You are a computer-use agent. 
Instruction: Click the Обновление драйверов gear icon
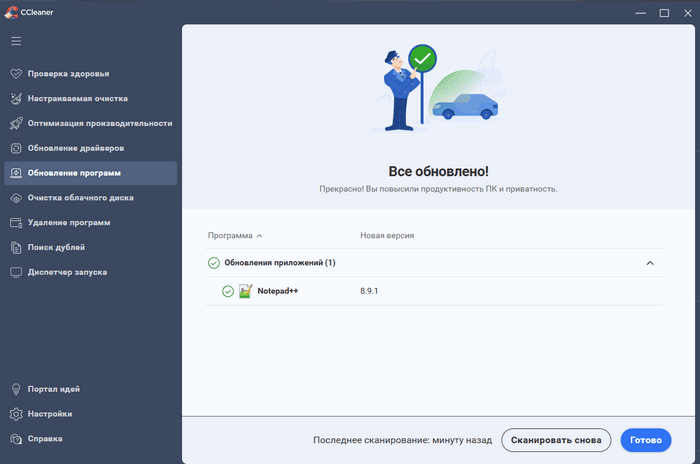[x=16, y=148]
